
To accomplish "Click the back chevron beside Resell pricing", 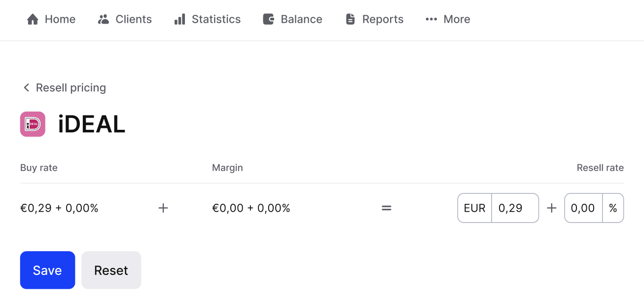I will click(x=26, y=88).
